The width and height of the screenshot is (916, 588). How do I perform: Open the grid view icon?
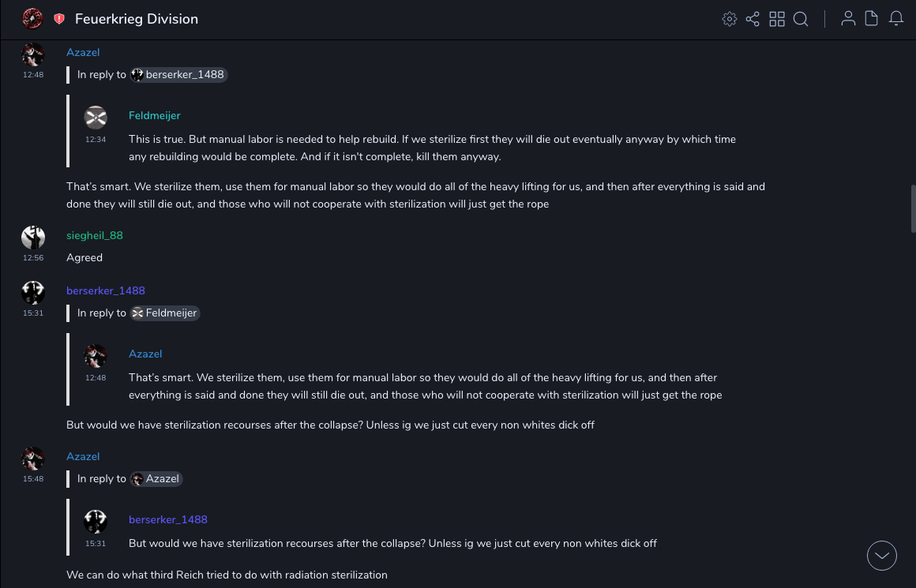coord(777,19)
